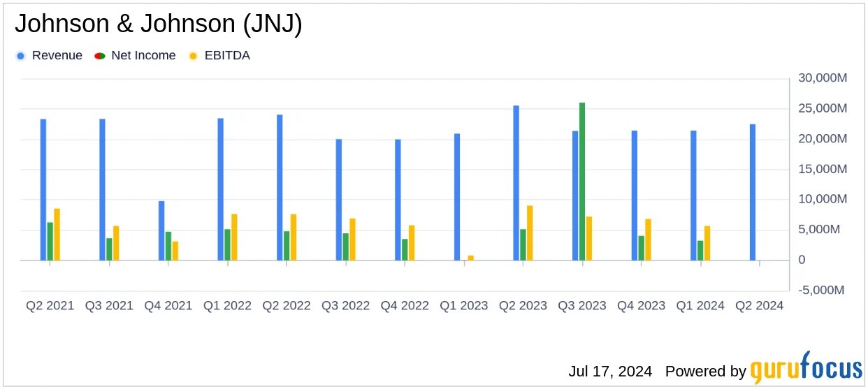Screen dimensions: 868x389
Task: Toggle the EBITDA legend item
Action: tap(219, 55)
